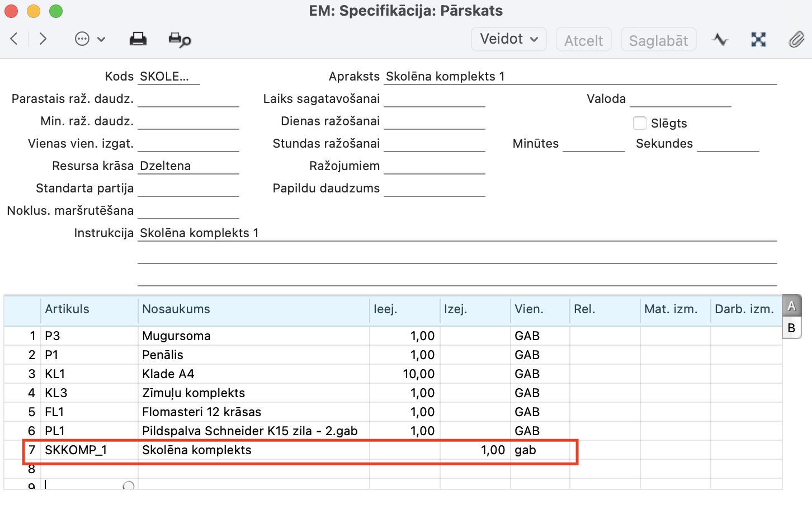Click the Artikuls column header
The image size is (812, 509).
(x=89, y=309)
